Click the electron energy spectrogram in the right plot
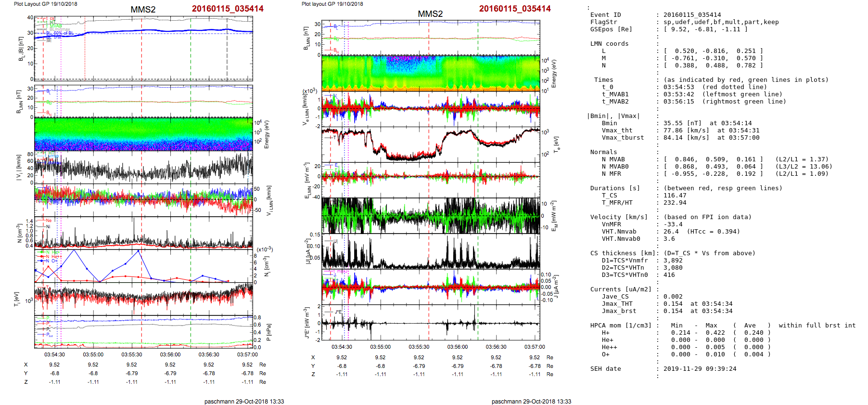The image size is (868, 405). click(x=431, y=73)
